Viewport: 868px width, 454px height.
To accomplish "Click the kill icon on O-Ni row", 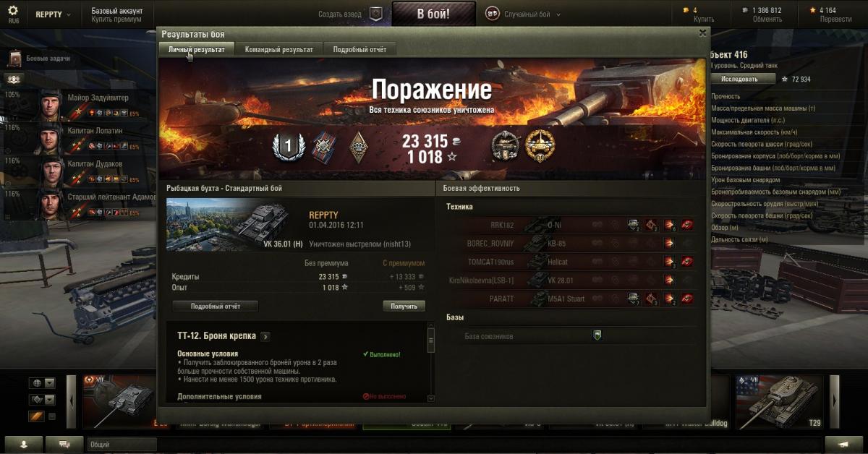I will click(x=687, y=225).
